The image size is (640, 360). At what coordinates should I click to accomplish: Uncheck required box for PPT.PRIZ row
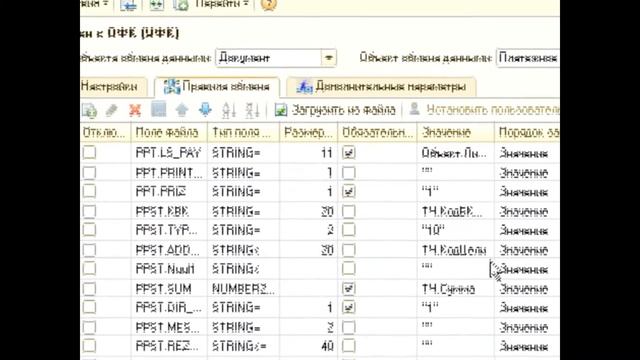click(x=349, y=191)
